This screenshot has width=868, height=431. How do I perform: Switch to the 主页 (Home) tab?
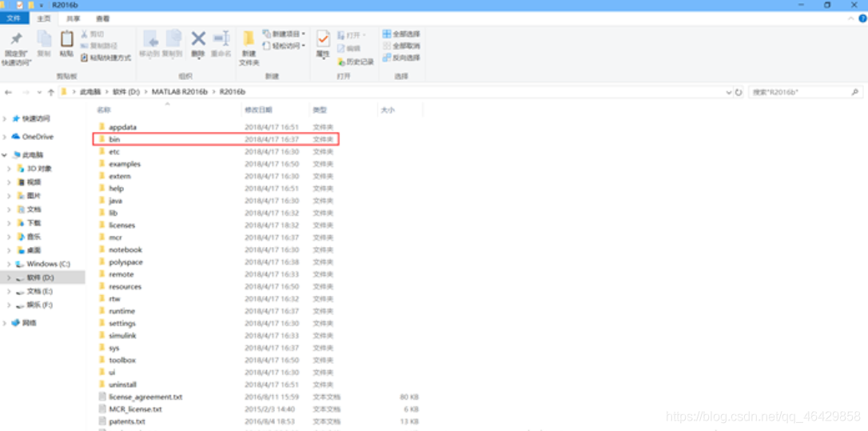coord(44,19)
